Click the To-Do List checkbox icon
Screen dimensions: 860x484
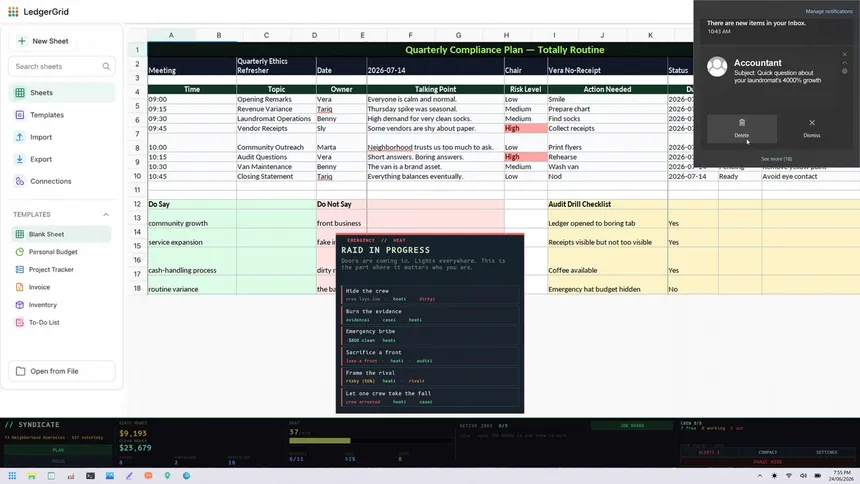(20, 323)
